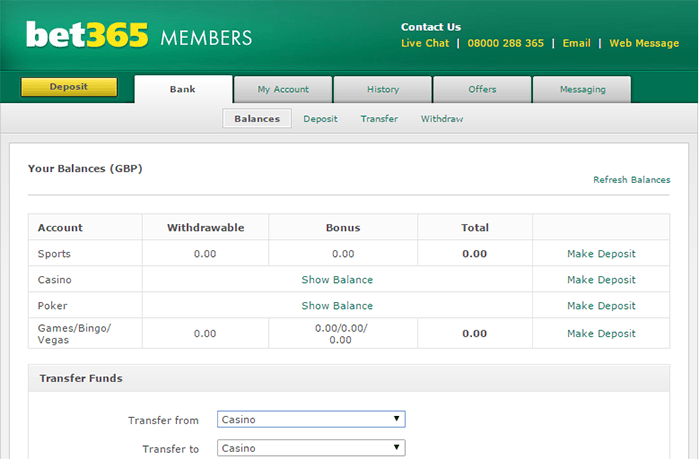Click the bet365 logo
This screenshot has height=459, width=699.
87,35
